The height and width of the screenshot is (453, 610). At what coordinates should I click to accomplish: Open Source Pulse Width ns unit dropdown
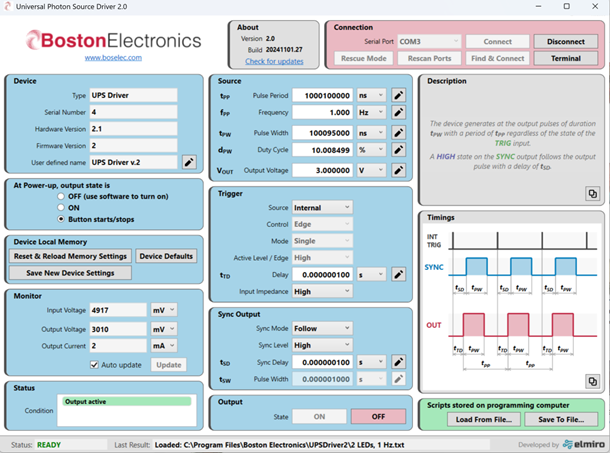pos(372,133)
